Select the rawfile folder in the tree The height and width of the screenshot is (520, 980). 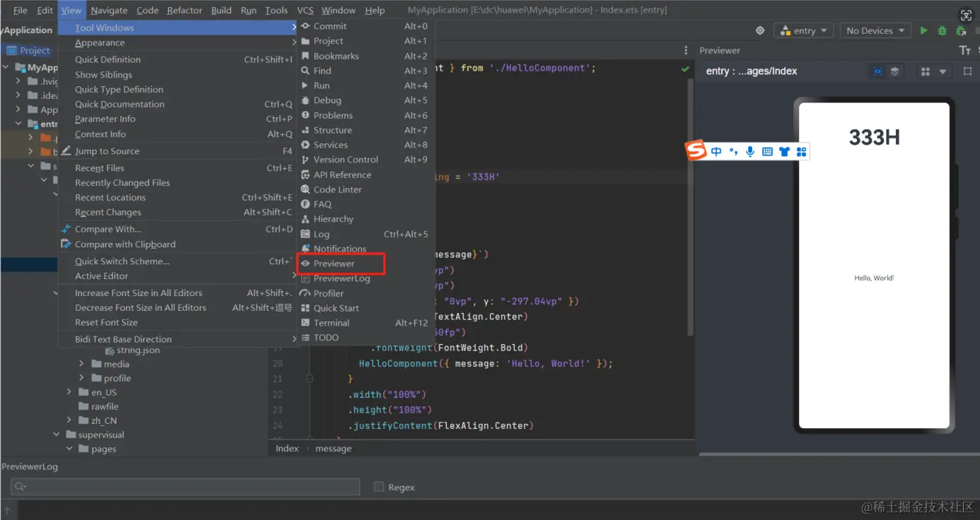click(x=98, y=406)
